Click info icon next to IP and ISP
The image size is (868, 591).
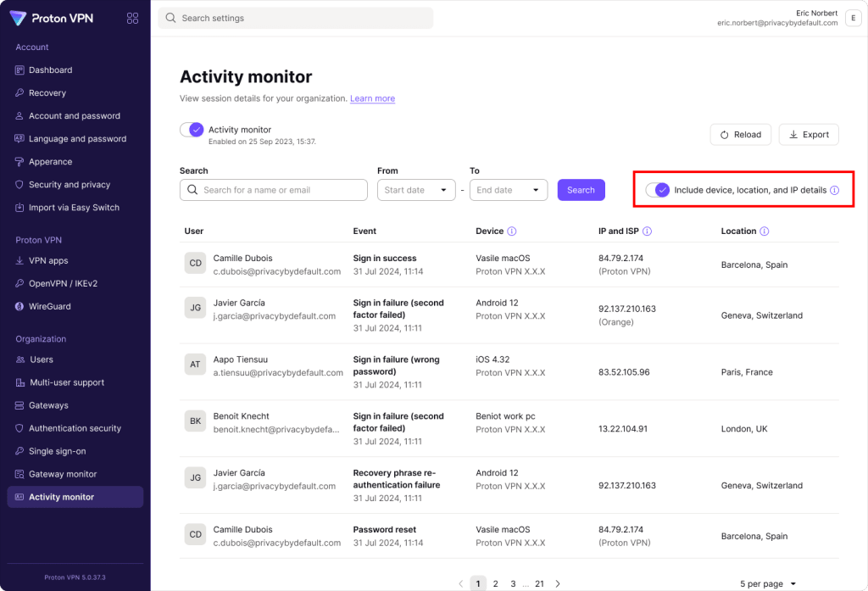click(x=647, y=231)
